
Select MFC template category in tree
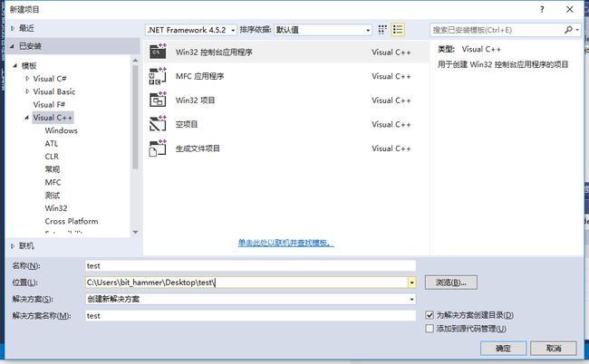[53, 182]
